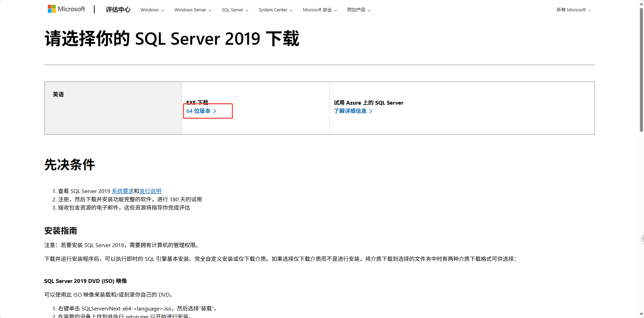This screenshot has height=318, width=644.
Task: Expand the System Center menu
Action: [291, 10]
